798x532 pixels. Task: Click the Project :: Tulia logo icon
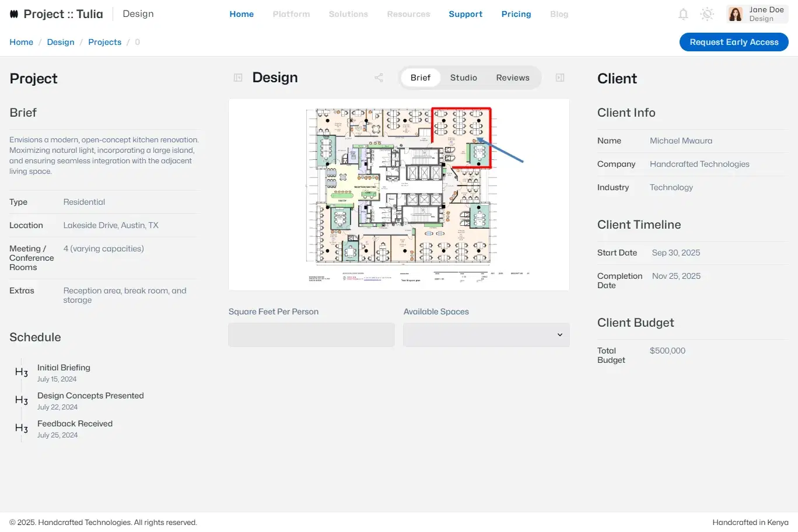coord(14,13)
